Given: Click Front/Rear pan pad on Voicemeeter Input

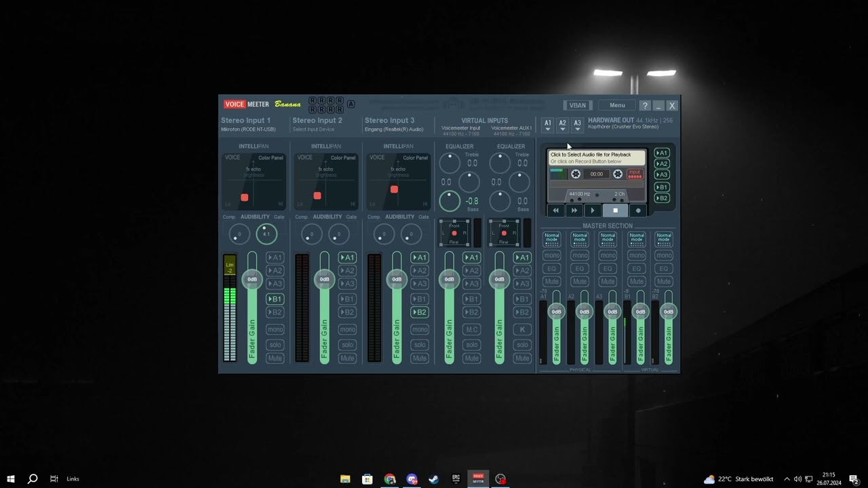Looking at the screenshot, I should tap(454, 233).
